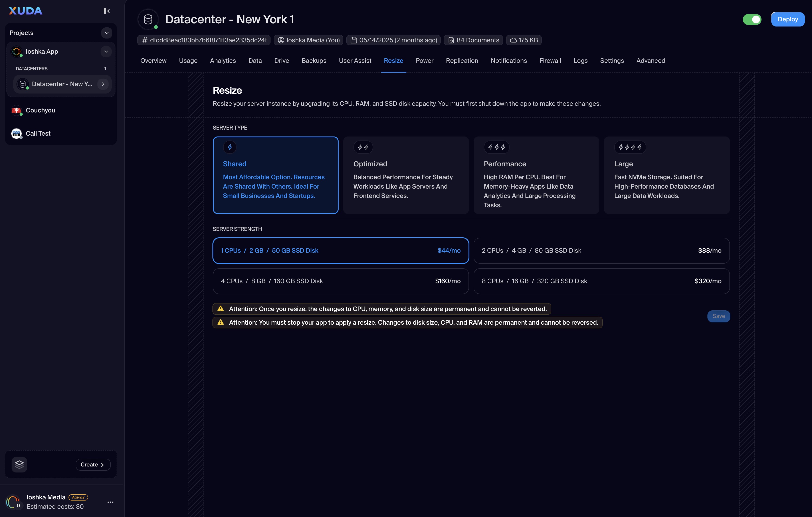The image size is (812, 517).
Task: Click the 84 Documents badge
Action: (x=473, y=40)
